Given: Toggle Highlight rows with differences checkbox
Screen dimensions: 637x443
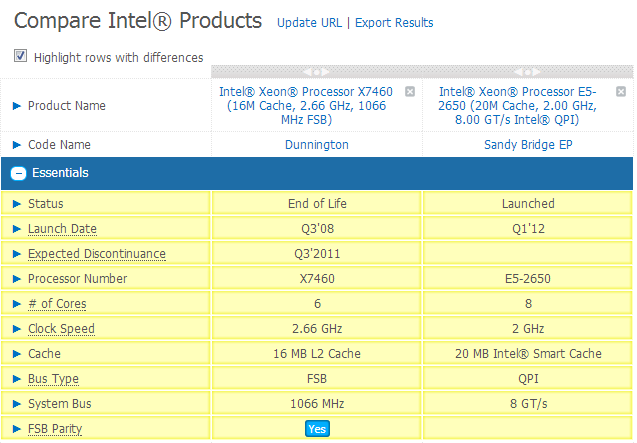Looking at the screenshot, I should pos(20,56).
